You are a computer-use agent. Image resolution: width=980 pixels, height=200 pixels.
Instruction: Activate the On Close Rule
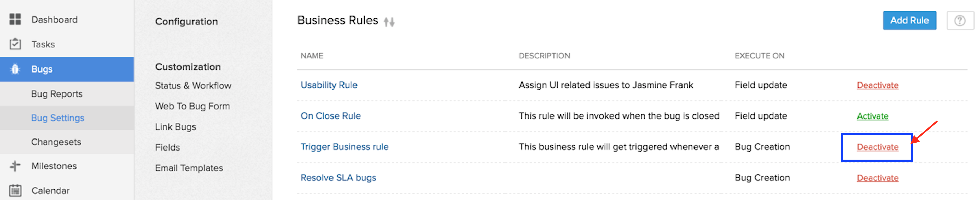pyautogui.click(x=872, y=116)
